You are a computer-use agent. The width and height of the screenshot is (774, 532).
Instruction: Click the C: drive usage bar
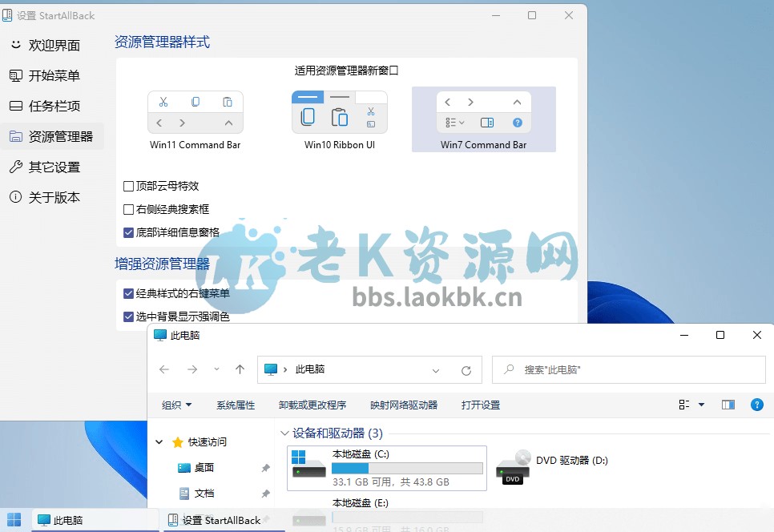407,468
